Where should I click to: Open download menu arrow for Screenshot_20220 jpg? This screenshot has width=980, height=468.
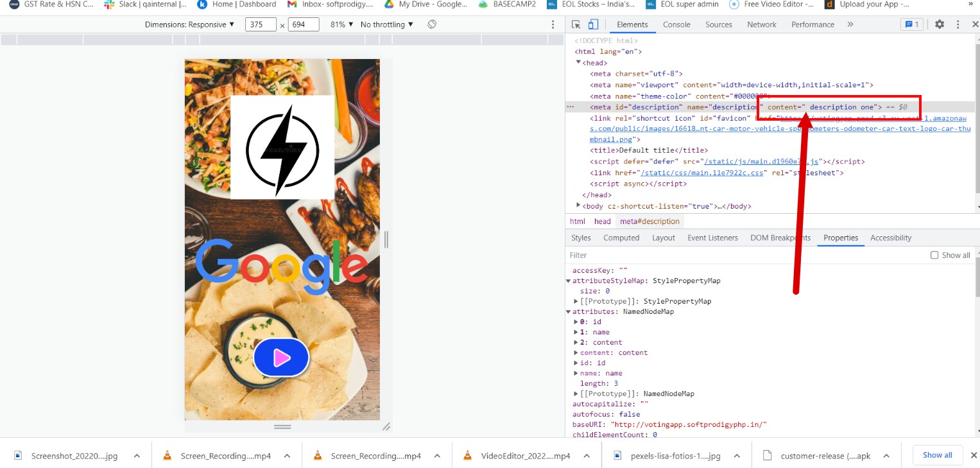pyautogui.click(x=137, y=456)
